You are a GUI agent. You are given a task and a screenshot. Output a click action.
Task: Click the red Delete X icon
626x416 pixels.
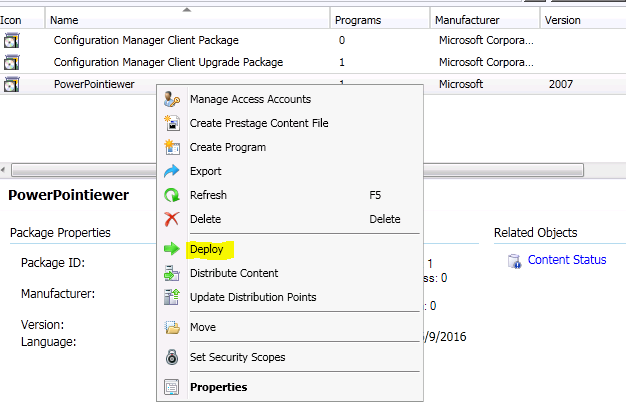(172, 219)
